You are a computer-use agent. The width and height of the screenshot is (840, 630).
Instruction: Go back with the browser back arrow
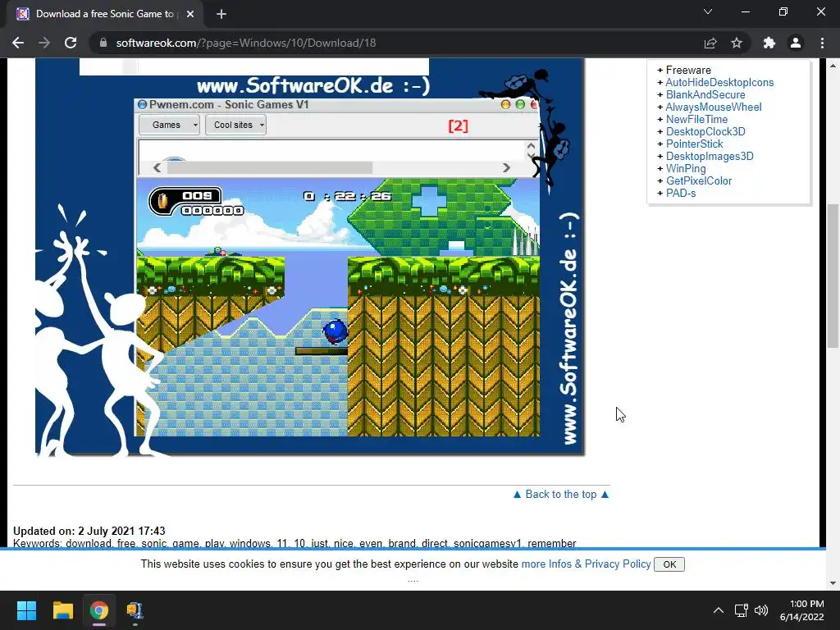click(18, 43)
